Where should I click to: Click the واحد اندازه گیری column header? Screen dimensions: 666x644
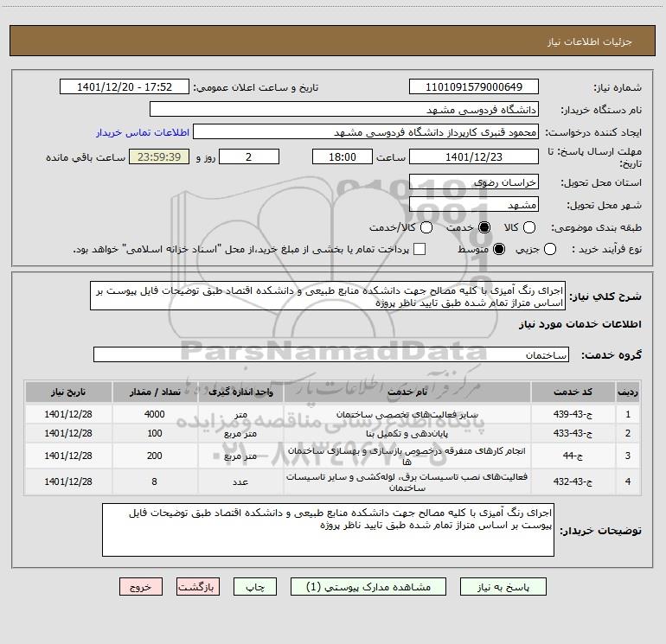pos(240,392)
